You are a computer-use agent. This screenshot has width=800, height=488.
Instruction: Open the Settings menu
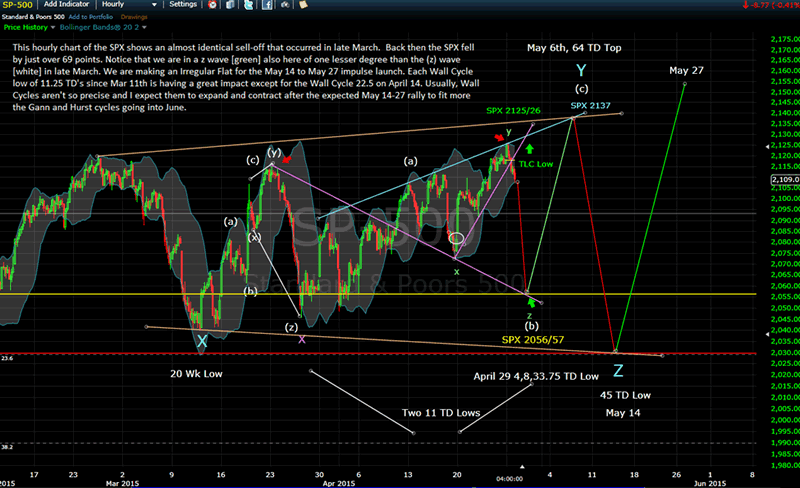pos(184,5)
